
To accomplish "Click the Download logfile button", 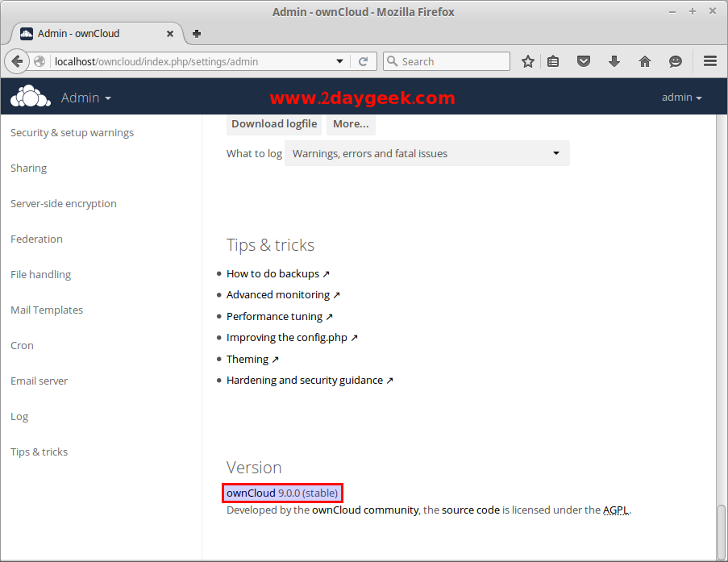I will [x=274, y=124].
